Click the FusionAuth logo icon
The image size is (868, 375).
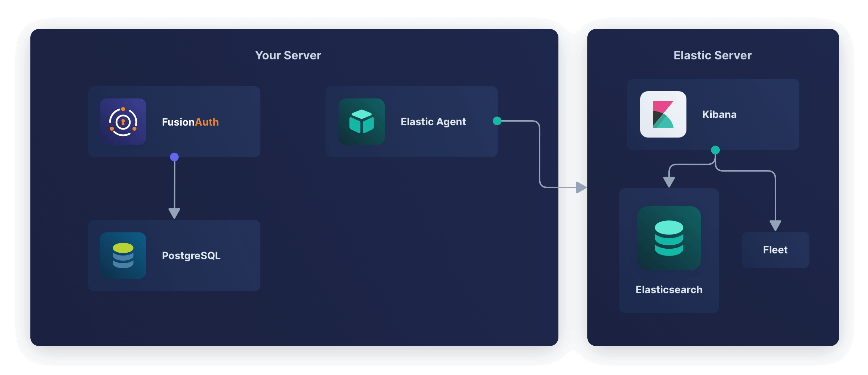[x=123, y=122]
